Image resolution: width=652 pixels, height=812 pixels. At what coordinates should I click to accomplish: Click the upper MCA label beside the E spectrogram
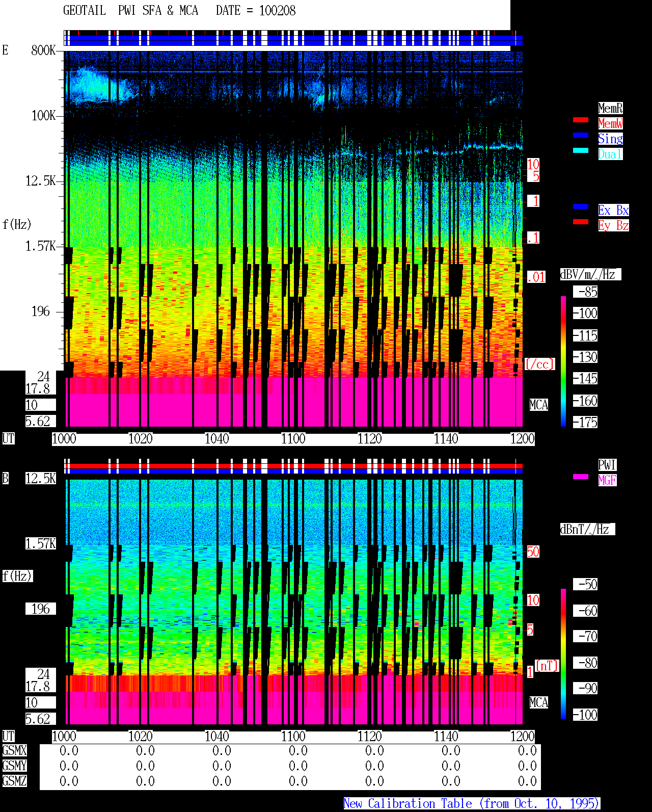(x=539, y=405)
